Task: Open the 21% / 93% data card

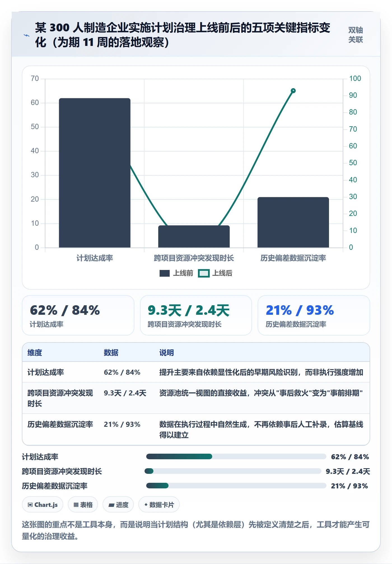Action: pyautogui.click(x=314, y=315)
